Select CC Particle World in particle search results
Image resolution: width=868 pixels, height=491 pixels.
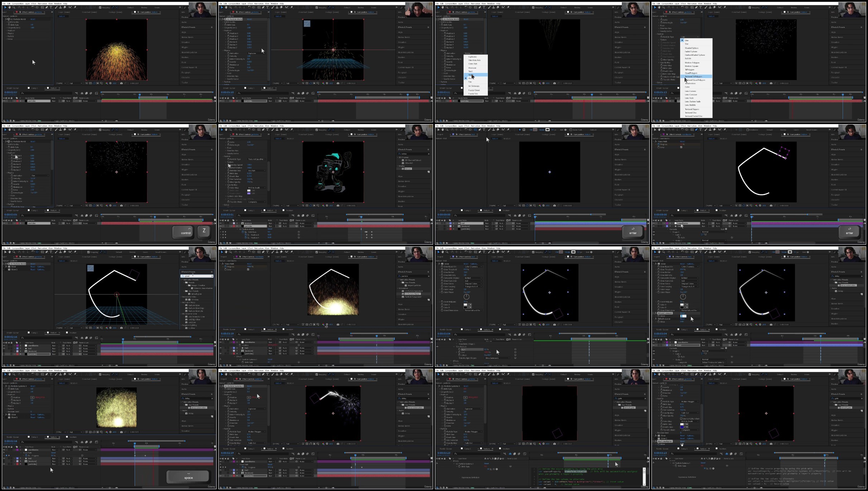[413, 294]
